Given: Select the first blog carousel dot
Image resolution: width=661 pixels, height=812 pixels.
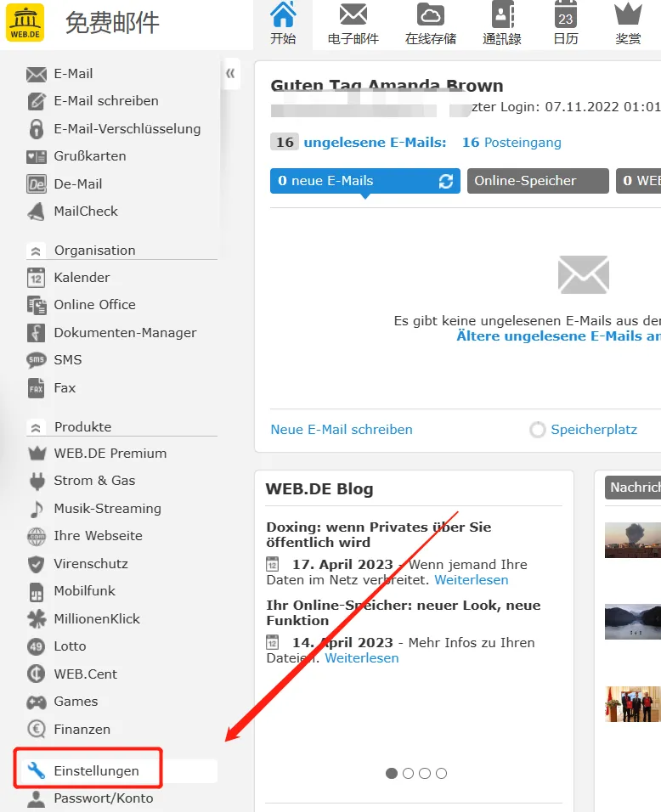Looking at the screenshot, I should (392, 773).
